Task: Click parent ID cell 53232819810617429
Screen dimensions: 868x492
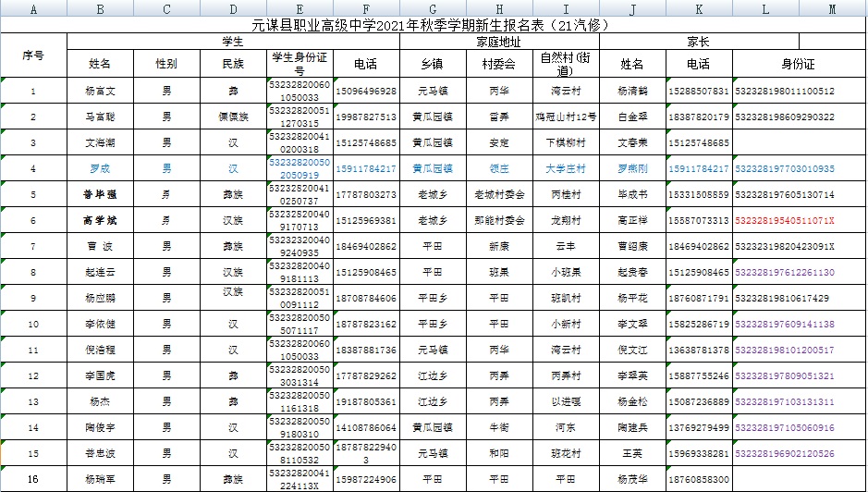Action: (799, 298)
